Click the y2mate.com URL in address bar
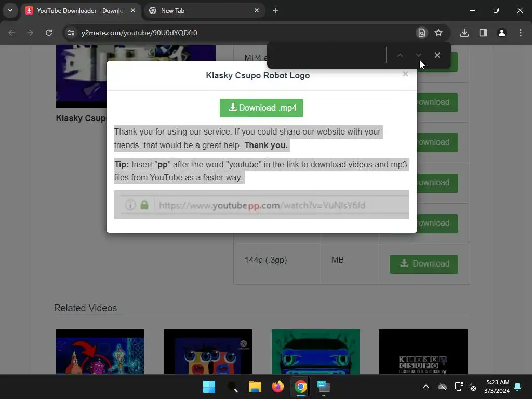This screenshot has height=399, width=532. (x=139, y=33)
